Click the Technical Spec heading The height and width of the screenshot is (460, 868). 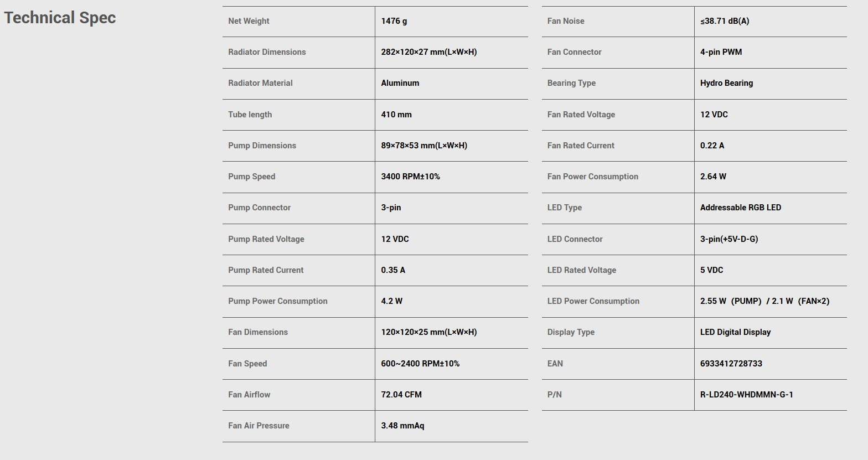coord(60,18)
